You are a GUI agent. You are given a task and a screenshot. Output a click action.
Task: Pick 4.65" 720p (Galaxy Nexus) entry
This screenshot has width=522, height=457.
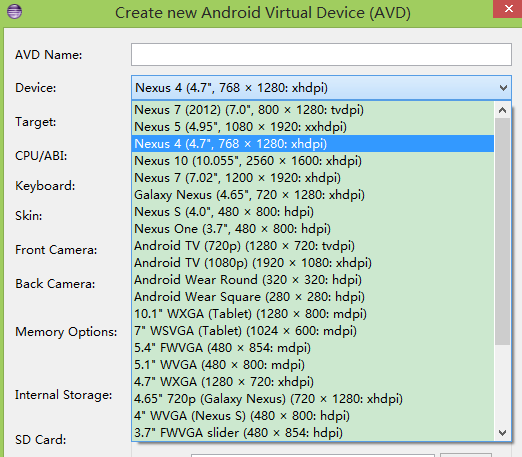(x=313, y=399)
